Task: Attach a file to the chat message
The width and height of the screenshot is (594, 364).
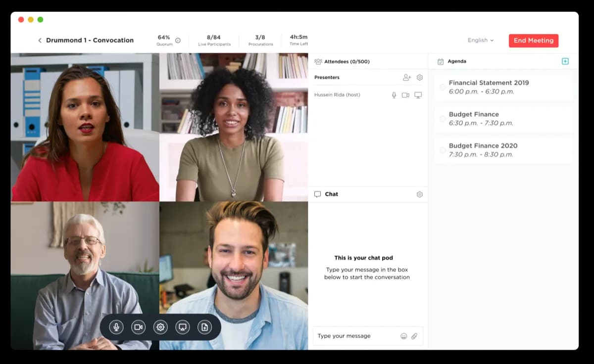Action: point(414,336)
